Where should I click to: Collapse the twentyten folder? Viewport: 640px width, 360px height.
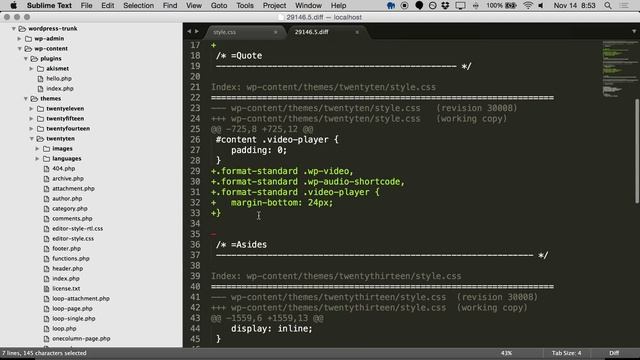point(31,138)
